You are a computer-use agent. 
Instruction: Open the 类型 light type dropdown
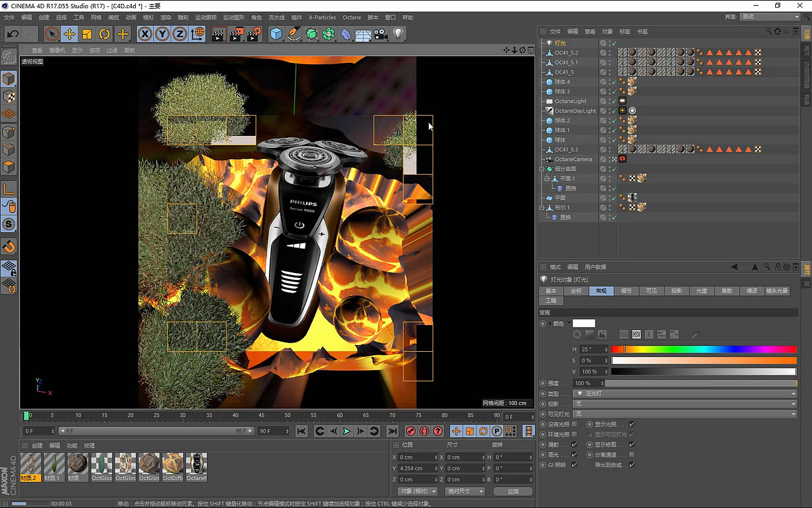click(685, 394)
